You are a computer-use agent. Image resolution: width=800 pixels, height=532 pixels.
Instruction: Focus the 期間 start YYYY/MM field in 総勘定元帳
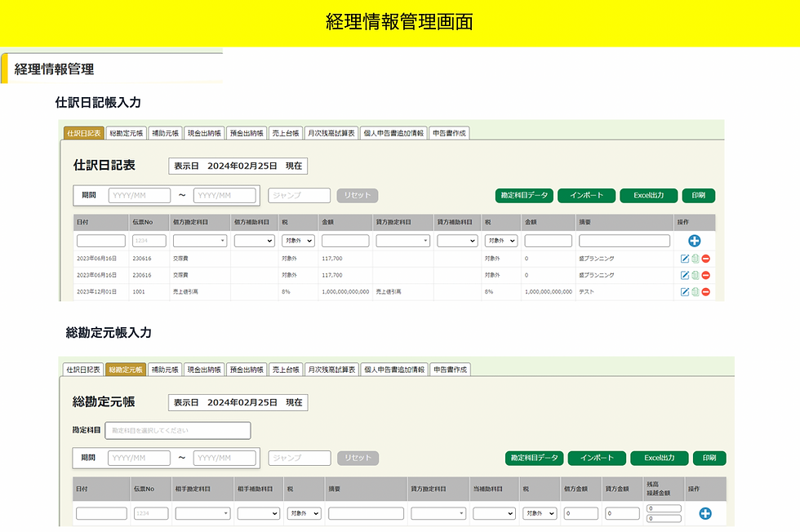coord(139,458)
